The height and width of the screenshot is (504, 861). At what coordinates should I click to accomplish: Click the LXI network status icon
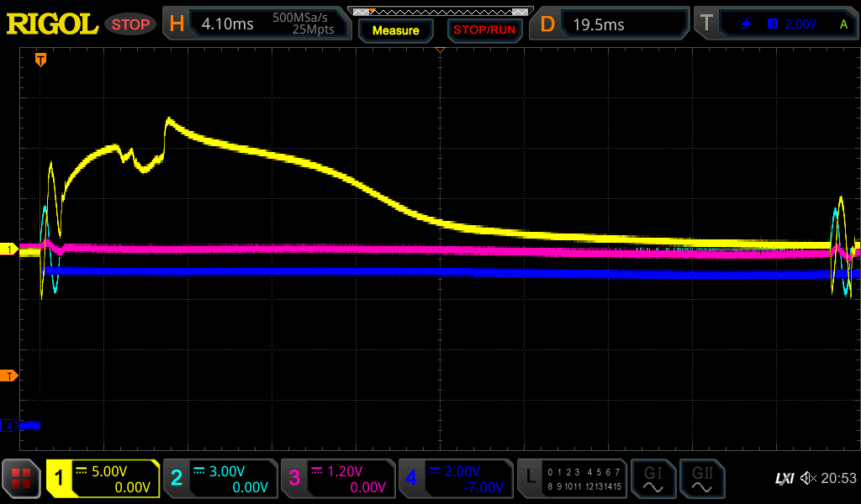(x=784, y=479)
